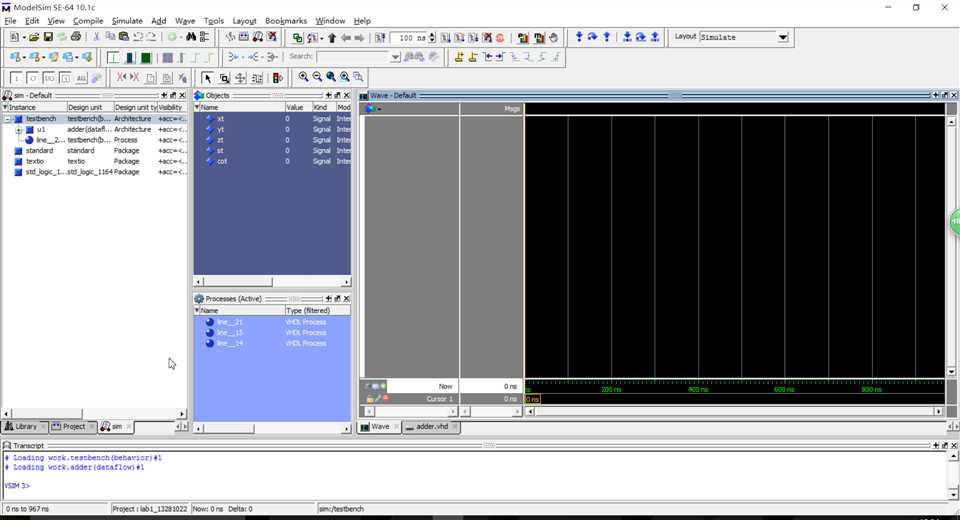Click the Zoom Out magnifier icon
The height and width of the screenshot is (520, 960).
[x=317, y=77]
